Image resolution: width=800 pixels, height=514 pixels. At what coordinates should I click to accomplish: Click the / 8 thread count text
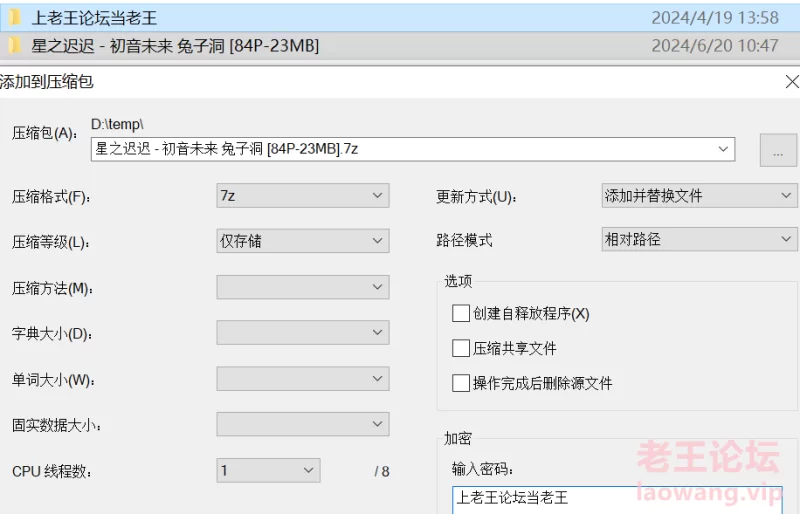click(x=382, y=471)
